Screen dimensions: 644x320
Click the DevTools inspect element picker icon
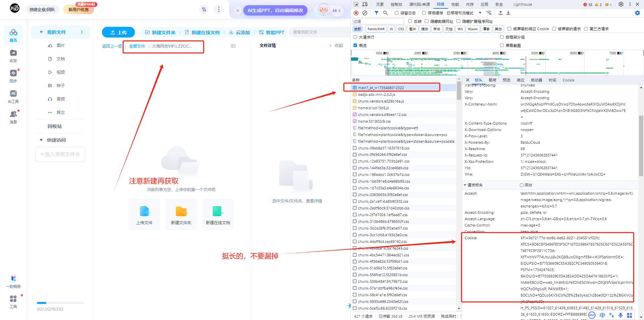pyautogui.click(x=356, y=4)
